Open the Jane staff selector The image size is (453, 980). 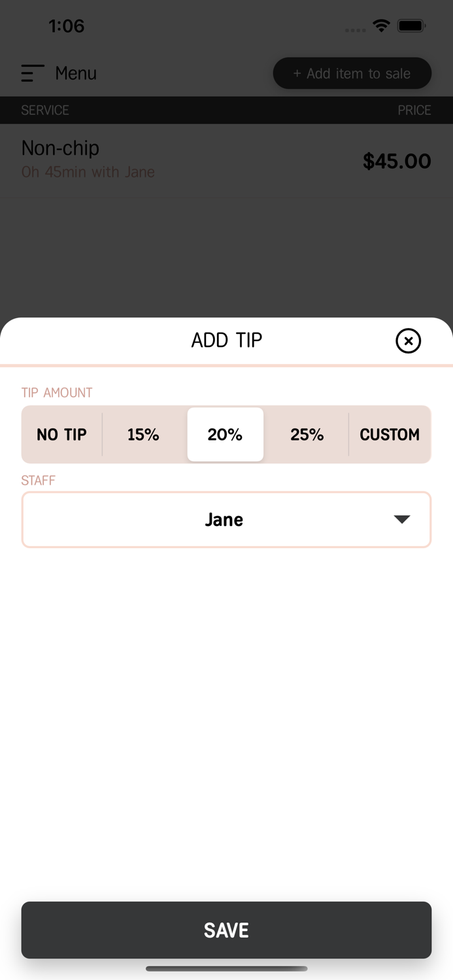point(224,519)
